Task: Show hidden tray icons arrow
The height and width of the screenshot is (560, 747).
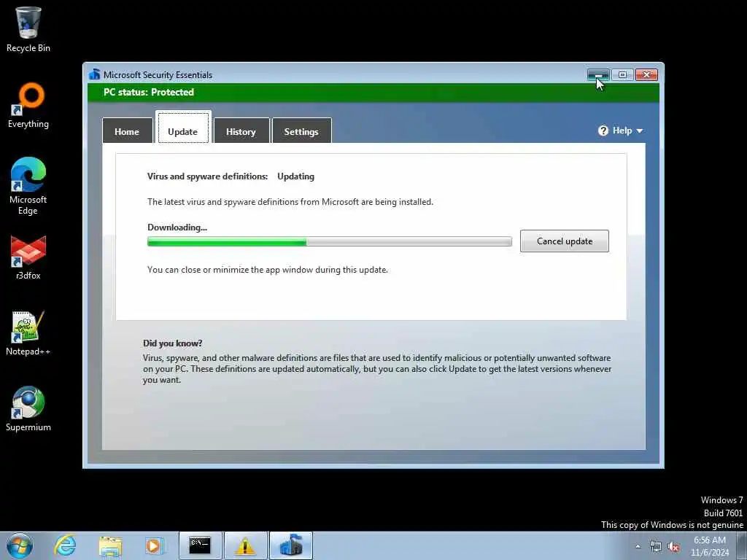Action: pyautogui.click(x=638, y=546)
